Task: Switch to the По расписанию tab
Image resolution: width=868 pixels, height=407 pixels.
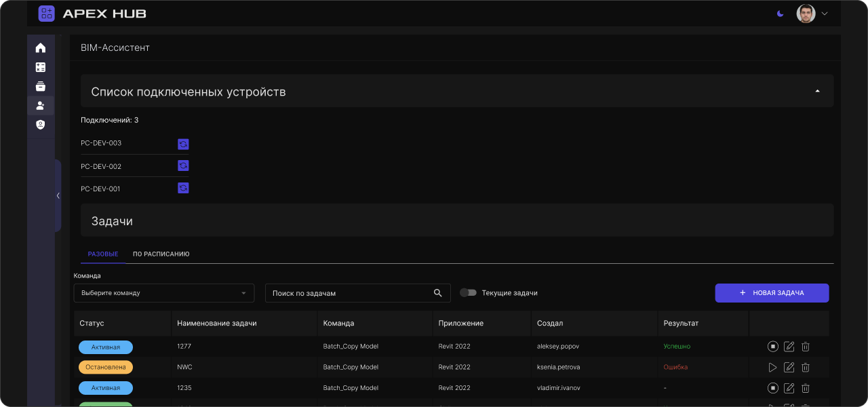Action: [x=161, y=254]
